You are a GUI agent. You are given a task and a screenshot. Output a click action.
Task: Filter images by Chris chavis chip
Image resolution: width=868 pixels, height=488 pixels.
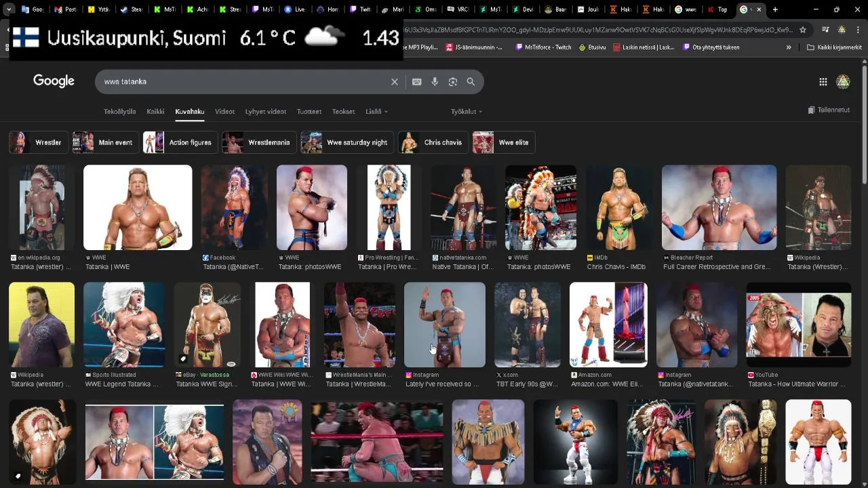click(433, 142)
